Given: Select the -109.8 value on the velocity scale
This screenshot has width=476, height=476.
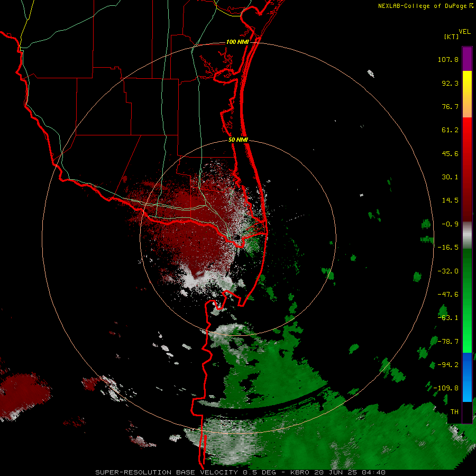Looking at the screenshot, I should pos(446,388).
